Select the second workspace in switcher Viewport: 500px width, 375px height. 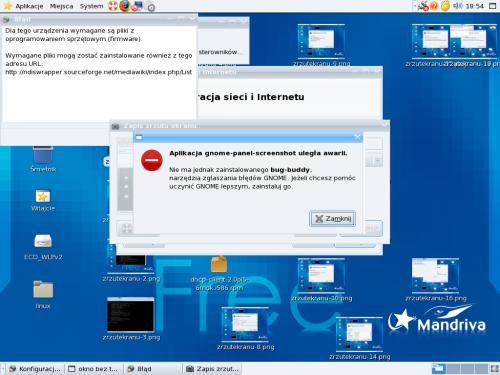coord(453,369)
